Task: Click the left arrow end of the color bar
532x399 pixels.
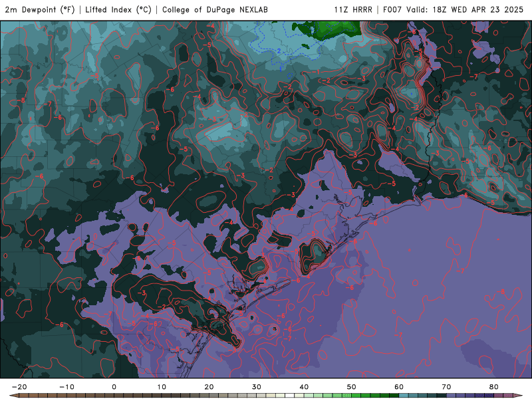Action: [x=13, y=396]
